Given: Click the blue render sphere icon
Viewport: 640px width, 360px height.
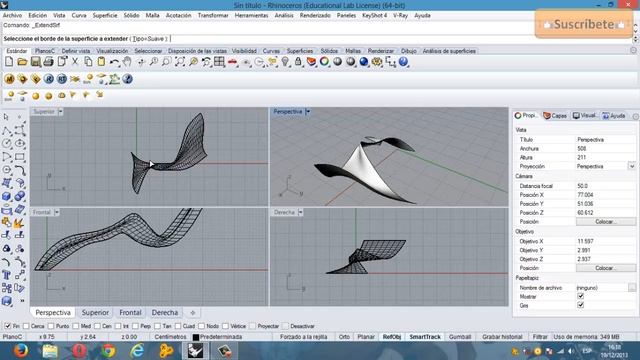Looking at the screenshot, I should click(x=364, y=62).
